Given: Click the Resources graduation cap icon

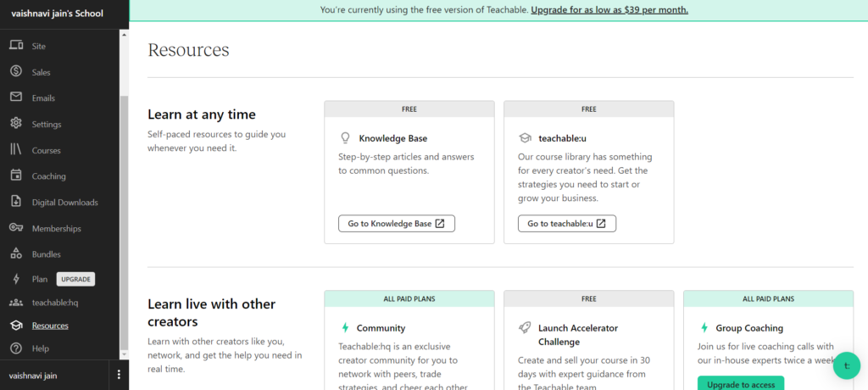Looking at the screenshot, I should point(16,326).
